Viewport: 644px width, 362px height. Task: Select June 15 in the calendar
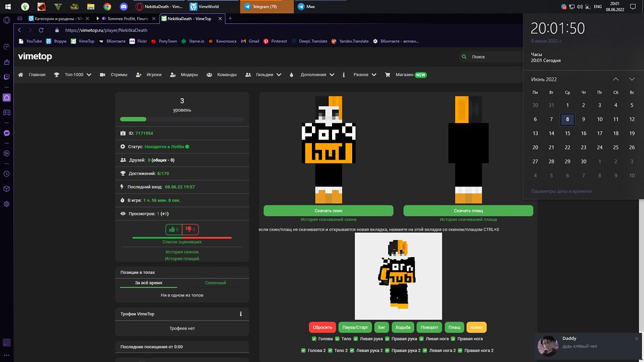pyautogui.click(x=567, y=133)
